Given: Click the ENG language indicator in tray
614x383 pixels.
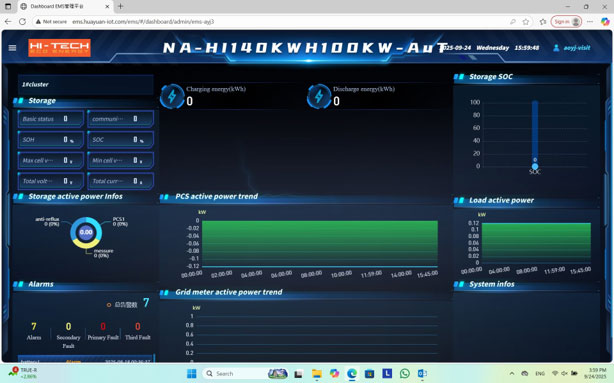Looking at the screenshot, I should [x=540, y=374].
